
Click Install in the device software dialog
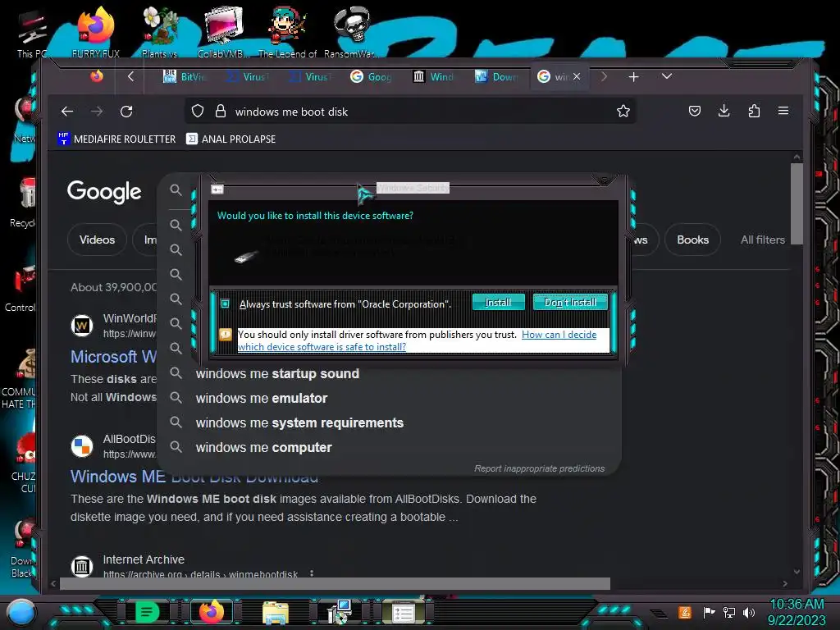[x=498, y=302]
